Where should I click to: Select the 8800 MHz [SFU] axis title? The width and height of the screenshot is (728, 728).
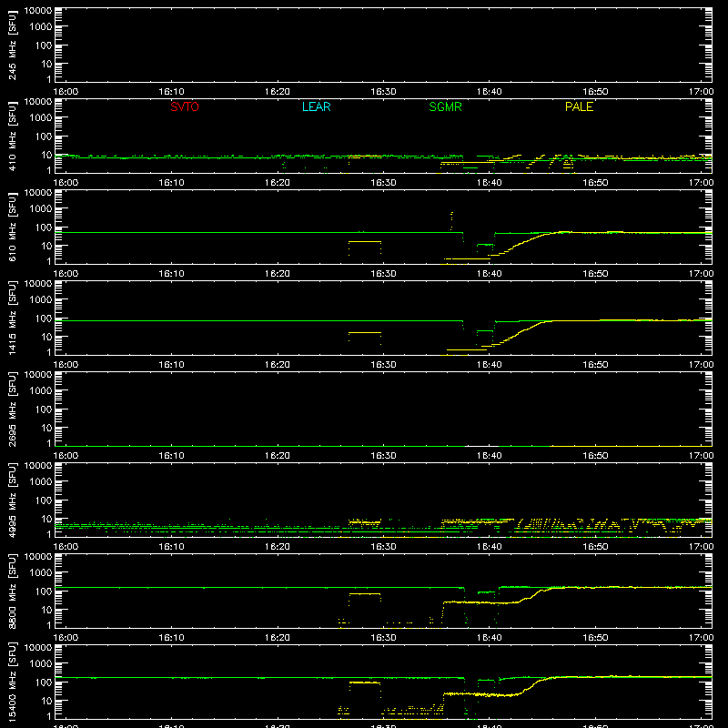pyautogui.click(x=12, y=591)
